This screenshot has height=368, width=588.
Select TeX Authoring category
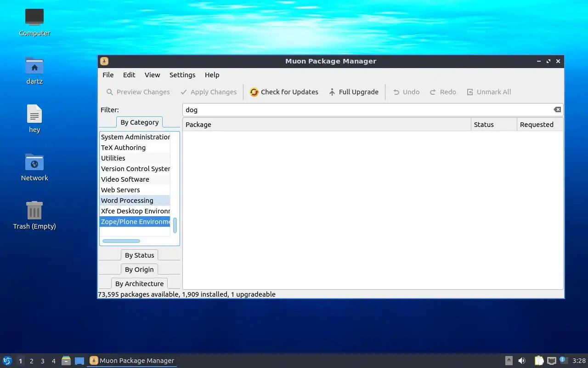click(x=135, y=148)
